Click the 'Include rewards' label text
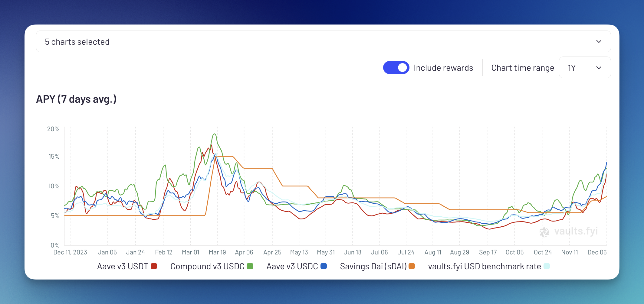Screen dimensions: 644x304 [443, 68]
